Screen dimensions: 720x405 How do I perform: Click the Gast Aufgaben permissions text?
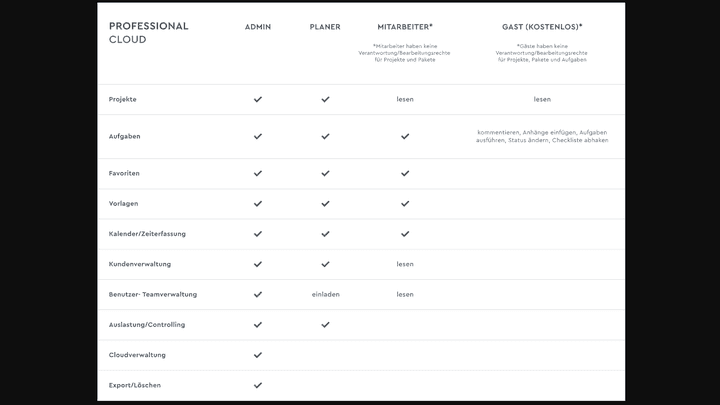click(542, 136)
